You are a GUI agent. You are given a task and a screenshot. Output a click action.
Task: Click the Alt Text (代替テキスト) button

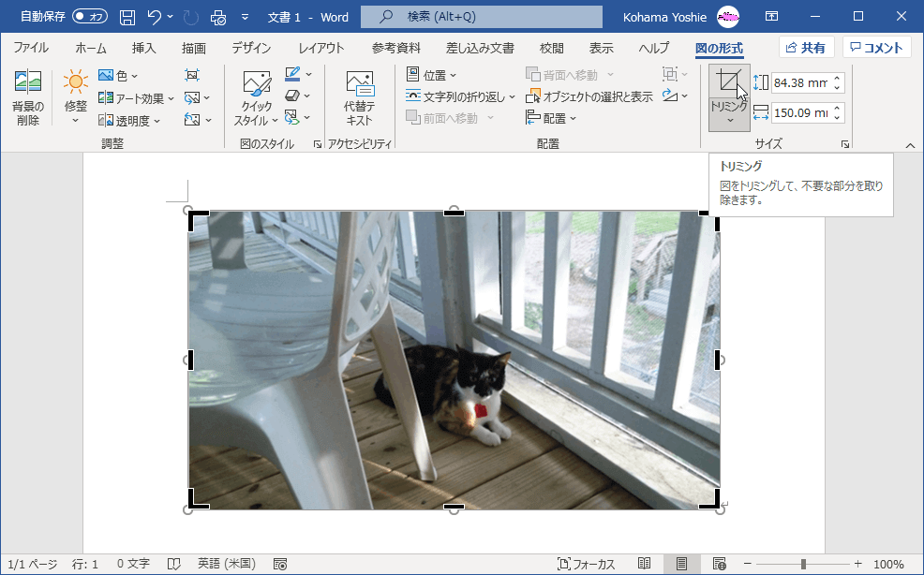359,98
